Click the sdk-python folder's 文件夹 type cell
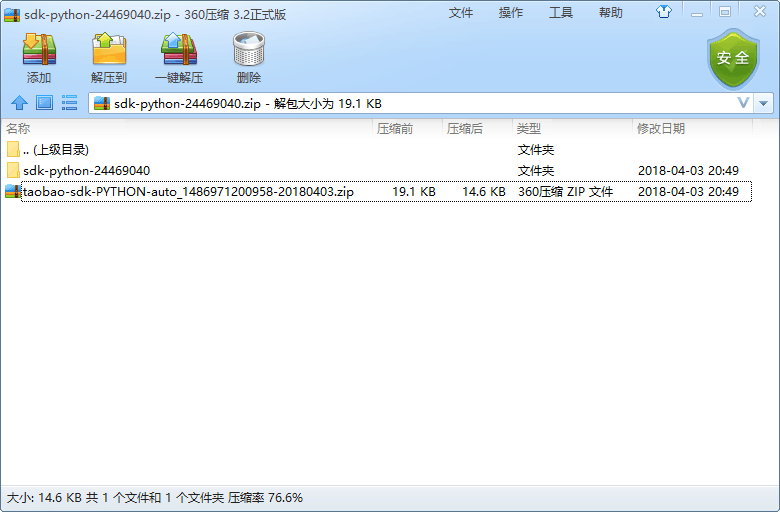The height and width of the screenshot is (512, 780). pyautogui.click(x=536, y=171)
